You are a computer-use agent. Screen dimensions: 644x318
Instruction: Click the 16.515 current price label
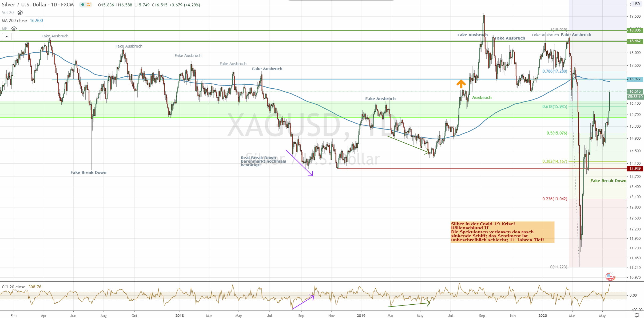pos(635,92)
